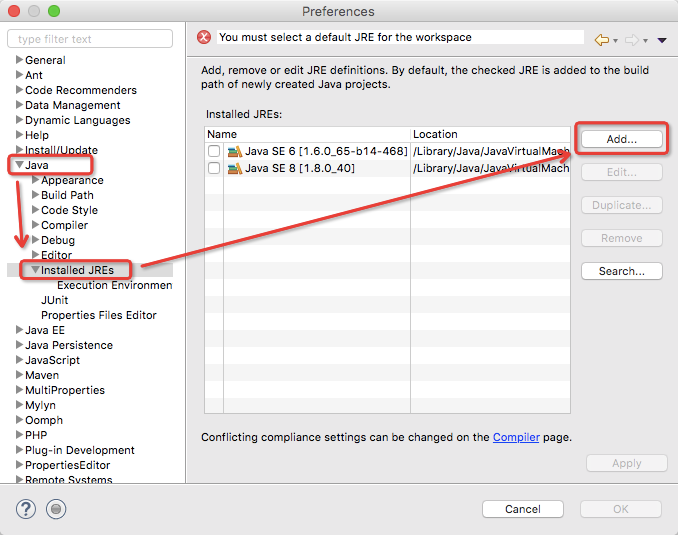
Task: Click the red error icon in header
Action: [x=204, y=37]
